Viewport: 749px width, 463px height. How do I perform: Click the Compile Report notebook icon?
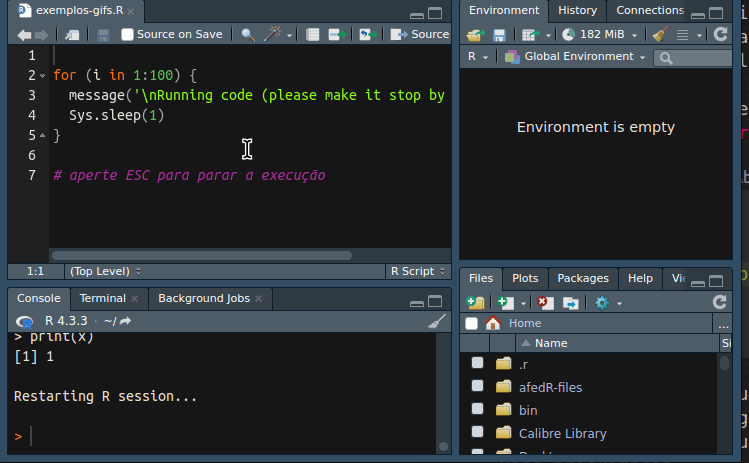(313, 34)
